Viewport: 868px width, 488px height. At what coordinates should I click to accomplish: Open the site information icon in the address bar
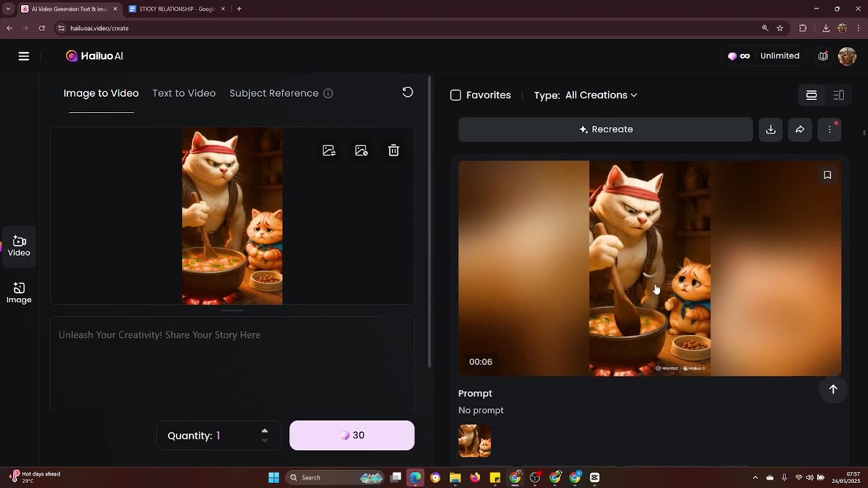pyautogui.click(x=61, y=28)
